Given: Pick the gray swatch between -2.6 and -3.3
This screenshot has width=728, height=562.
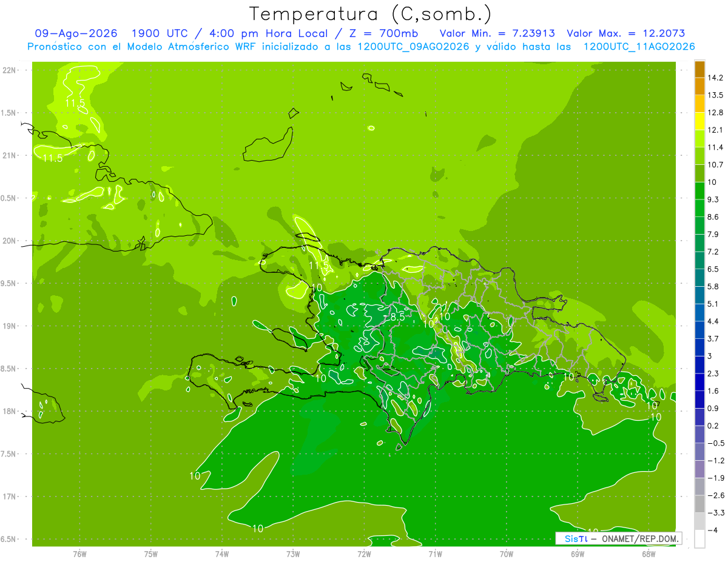Looking at the screenshot, I should pos(699,504).
